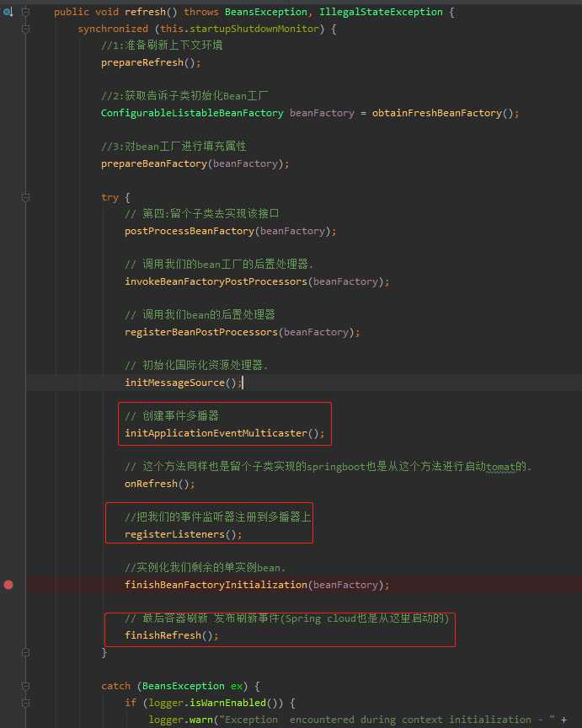Click the comment mentioning Spring cloud
Viewport: 582px width, 728px height.
(x=287, y=618)
